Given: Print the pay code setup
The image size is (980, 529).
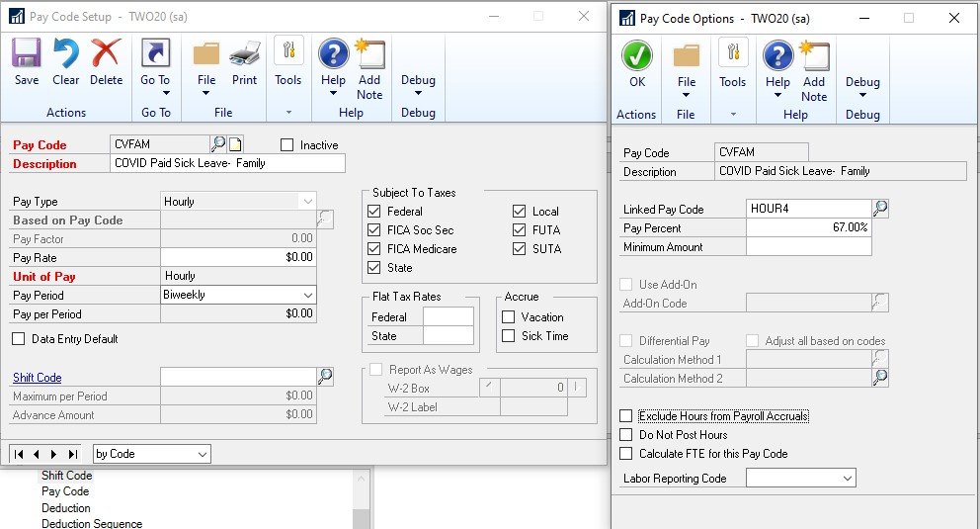Looking at the screenshot, I should pos(244,62).
